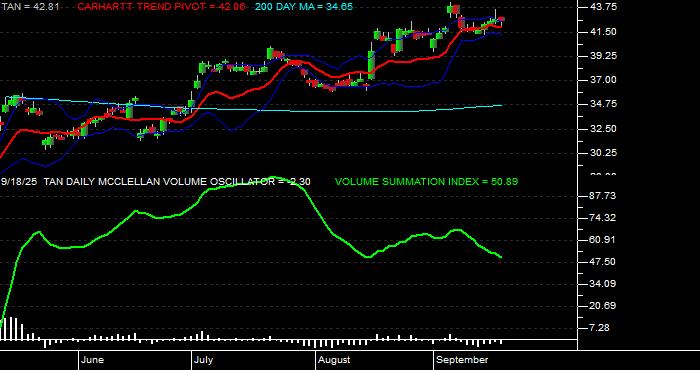Click the 32.50 price axis value
Image resolution: width=700 pixels, height=370 pixels.
[x=604, y=129]
